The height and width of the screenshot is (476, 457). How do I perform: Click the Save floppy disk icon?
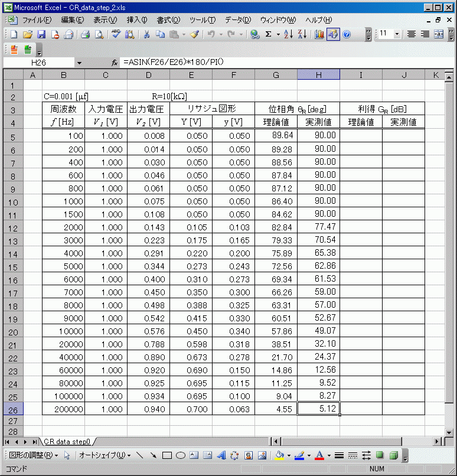coord(41,34)
